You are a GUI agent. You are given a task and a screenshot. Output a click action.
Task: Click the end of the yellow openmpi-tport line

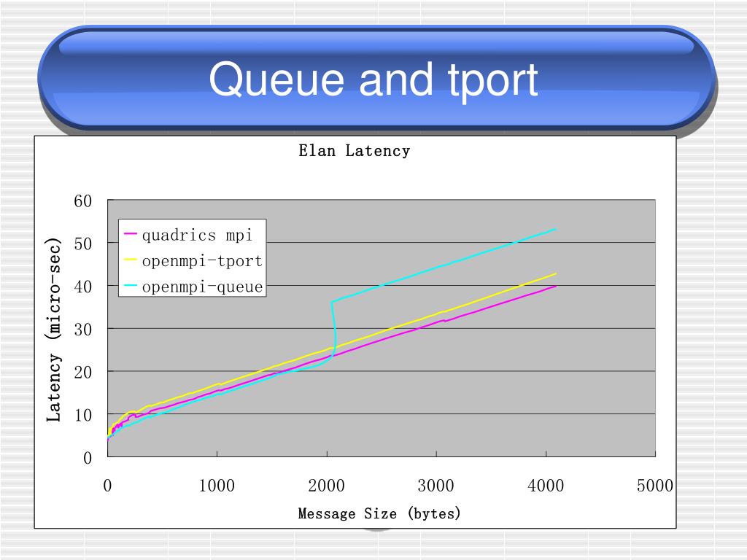click(x=555, y=274)
